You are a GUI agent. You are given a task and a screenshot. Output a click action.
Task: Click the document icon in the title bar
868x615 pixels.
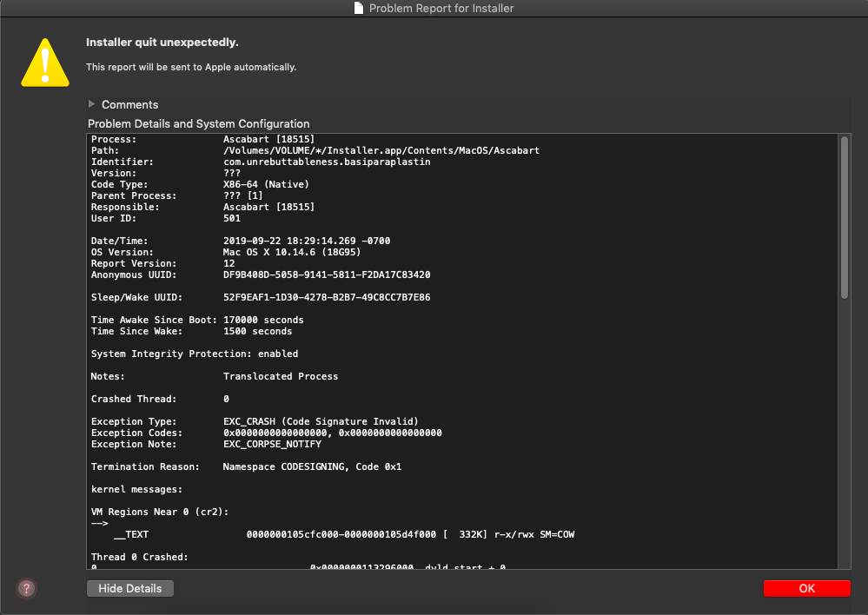pos(357,8)
